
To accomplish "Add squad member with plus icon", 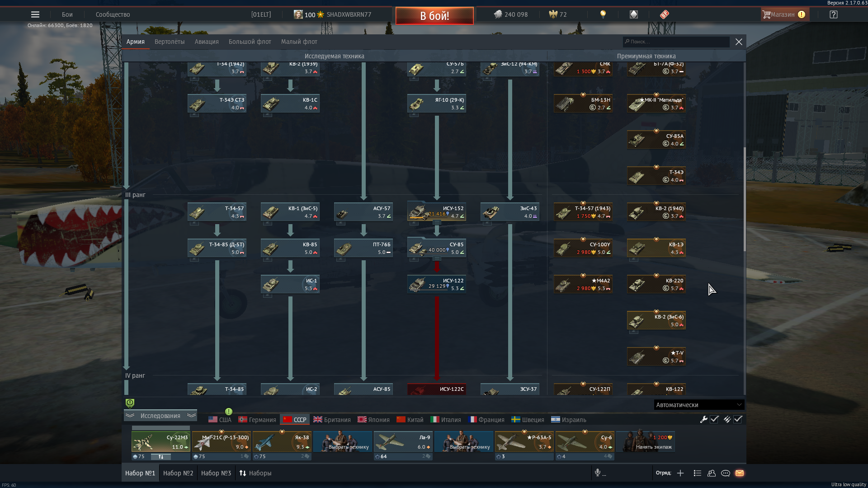I will pyautogui.click(x=680, y=473).
